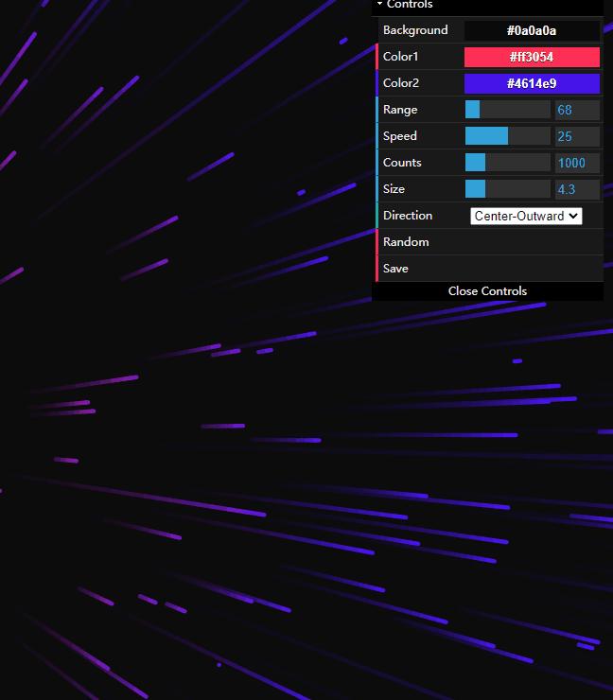
Task: Open the Color2 swatch #4614e9
Action: click(x=532, y=83)
